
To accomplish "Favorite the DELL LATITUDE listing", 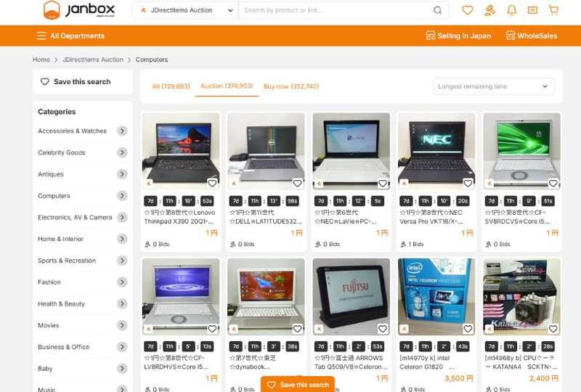I will (x=297, y=183).
